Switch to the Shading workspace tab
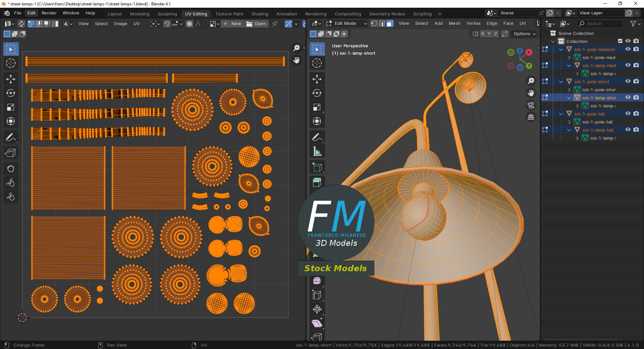The width and height of the screenshot is (644, 349). click(x=260, y=14)
